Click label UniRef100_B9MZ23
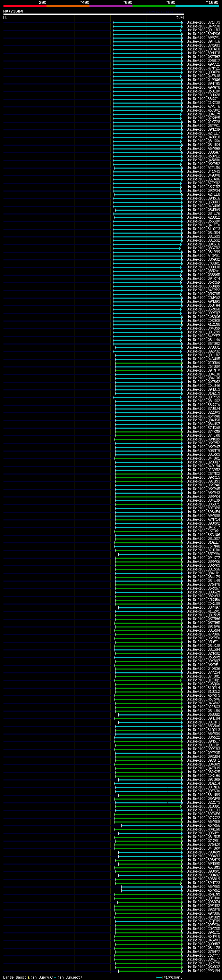This screenshot has height=980, width=222. click(203, 883)
